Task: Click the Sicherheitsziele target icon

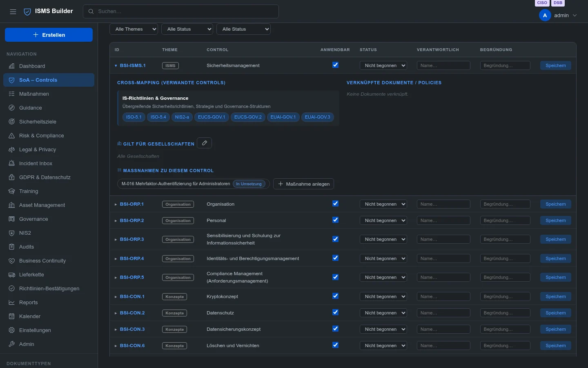Action: 11,122
